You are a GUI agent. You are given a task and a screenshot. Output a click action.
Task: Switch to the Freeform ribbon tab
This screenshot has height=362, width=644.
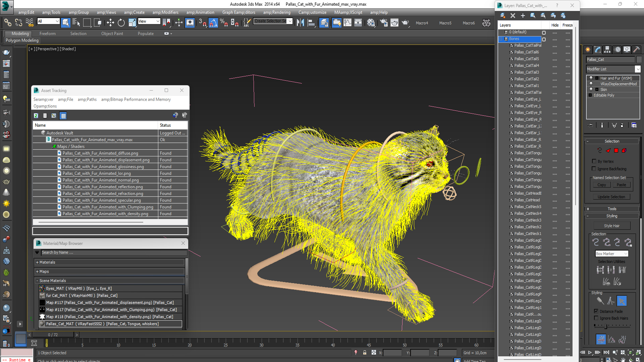[48, 34]
